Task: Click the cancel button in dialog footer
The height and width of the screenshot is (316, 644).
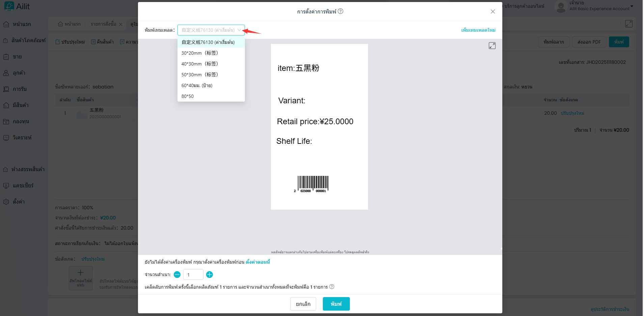Action: point(303,304)
